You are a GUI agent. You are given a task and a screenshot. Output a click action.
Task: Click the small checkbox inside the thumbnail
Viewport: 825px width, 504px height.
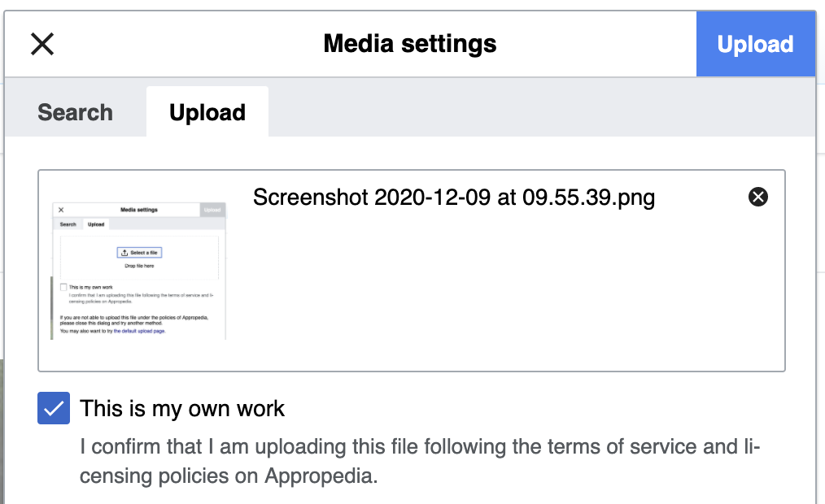(64, 287)
